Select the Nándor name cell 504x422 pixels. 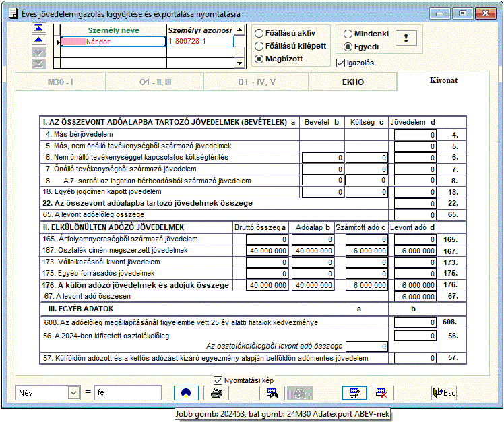click(x=113, y=42)
